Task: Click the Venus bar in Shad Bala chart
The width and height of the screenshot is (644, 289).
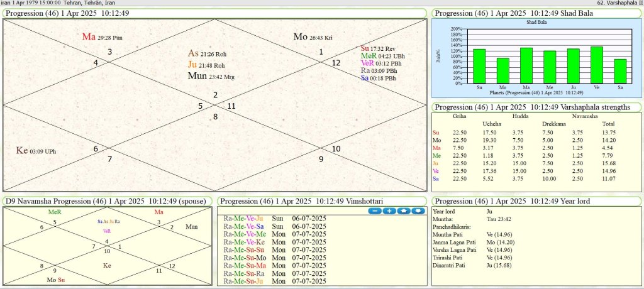Action: coord(597,65)
